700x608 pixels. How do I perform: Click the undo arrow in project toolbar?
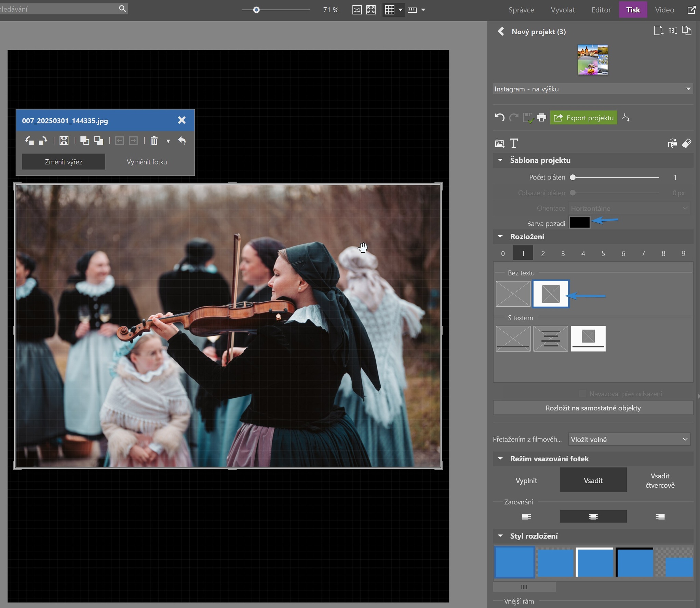tap(499, 118)
